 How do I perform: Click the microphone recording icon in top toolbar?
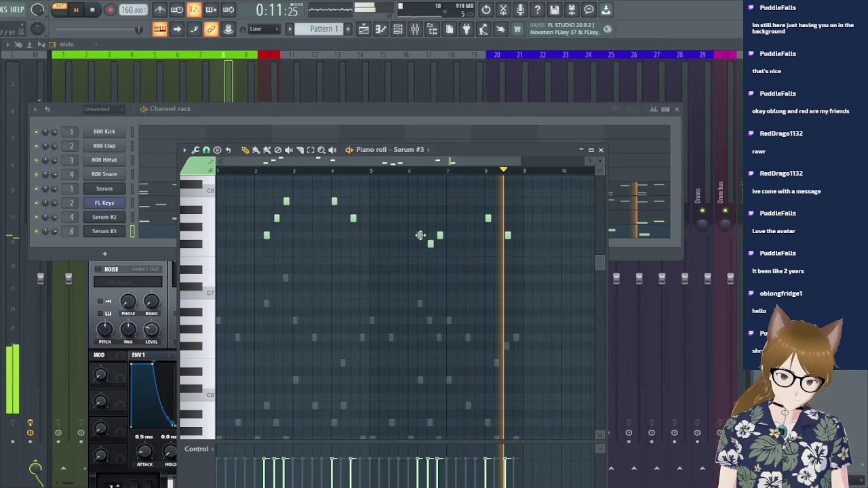click(520, 9)
